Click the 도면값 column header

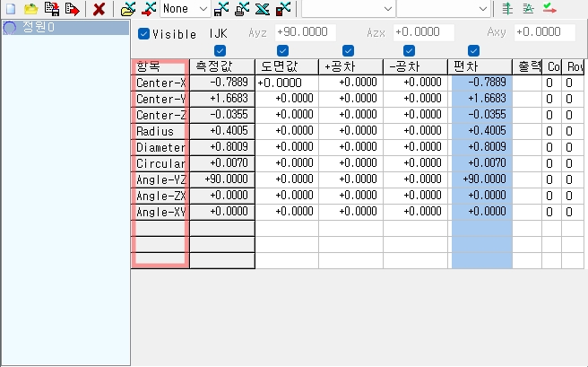point(287,66)
